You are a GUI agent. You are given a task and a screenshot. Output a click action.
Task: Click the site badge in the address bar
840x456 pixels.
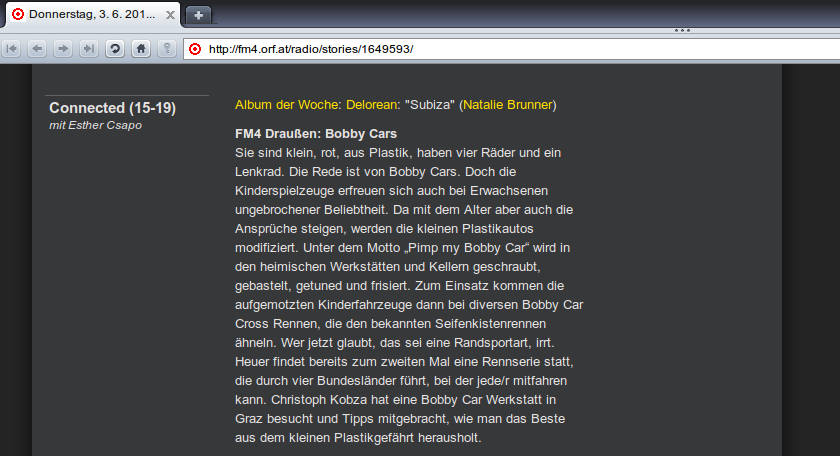click(195, 49)
